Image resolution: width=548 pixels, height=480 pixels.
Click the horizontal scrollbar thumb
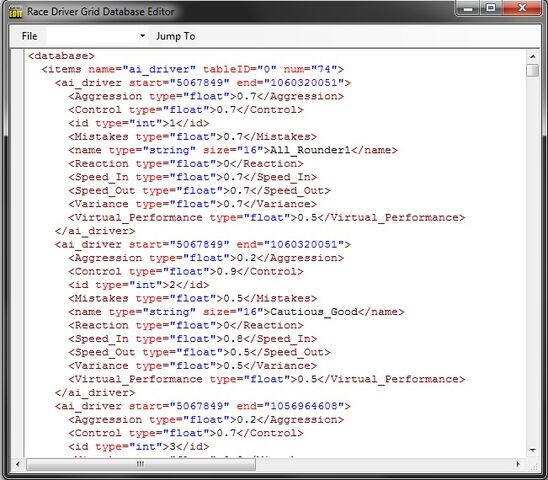pyautogui.click(x=141, y=464)
